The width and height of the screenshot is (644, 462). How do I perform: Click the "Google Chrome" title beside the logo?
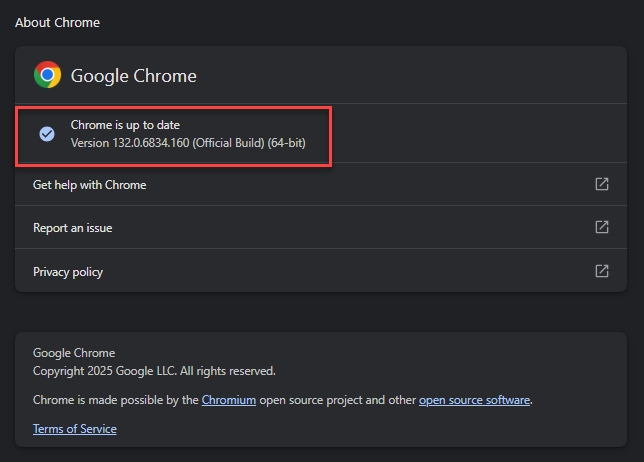(x=134, y=76)
